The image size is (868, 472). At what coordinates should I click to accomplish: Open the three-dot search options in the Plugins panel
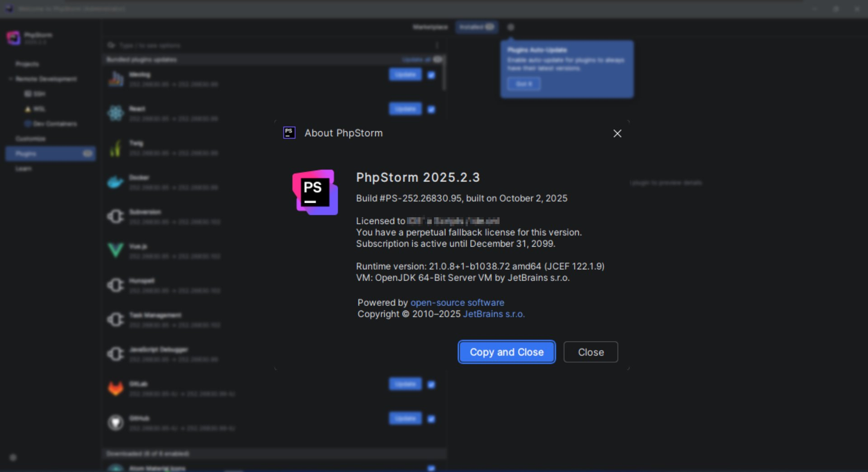(437, 45)
